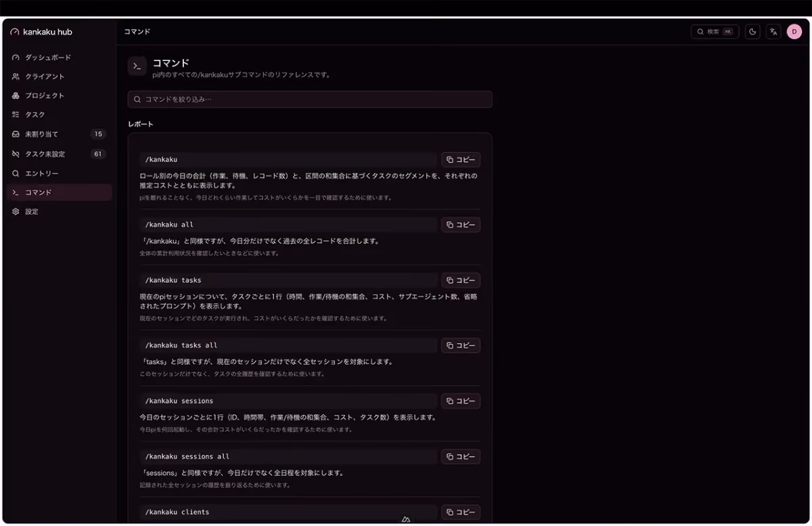Click the タスク未設定 unlinked icon
This screenshot has height=526, width=812.
pyautogui.click(x=16, y=154)
